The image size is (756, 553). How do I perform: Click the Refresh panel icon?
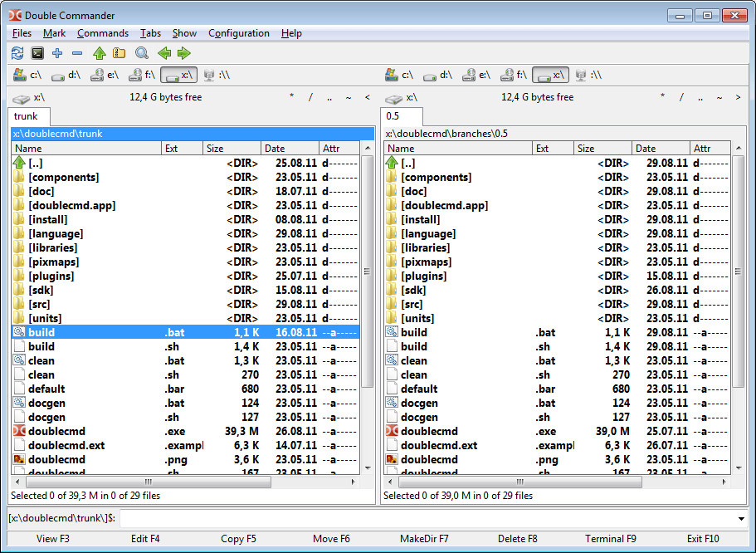tap(17, 53)
